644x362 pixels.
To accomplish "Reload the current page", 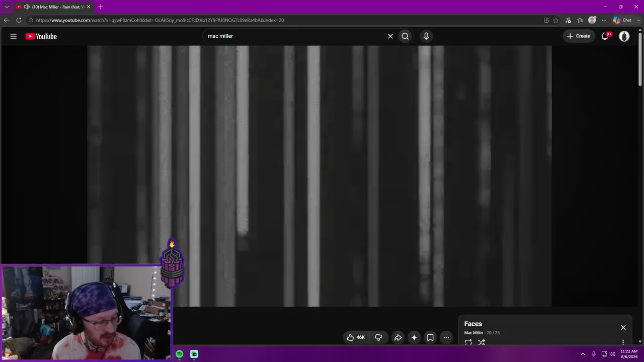I will (x=19, y=20).
